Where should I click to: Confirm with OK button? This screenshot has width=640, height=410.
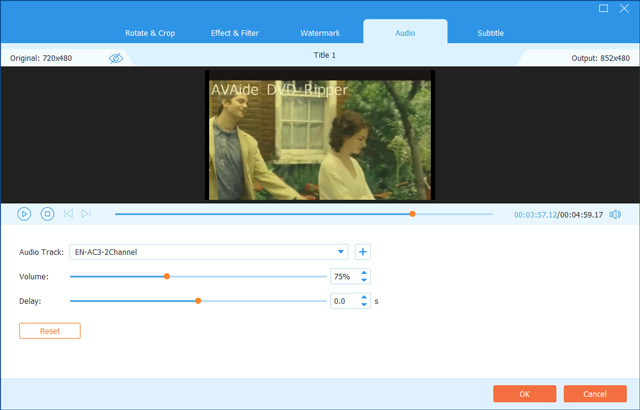click(x=524, y=394)
